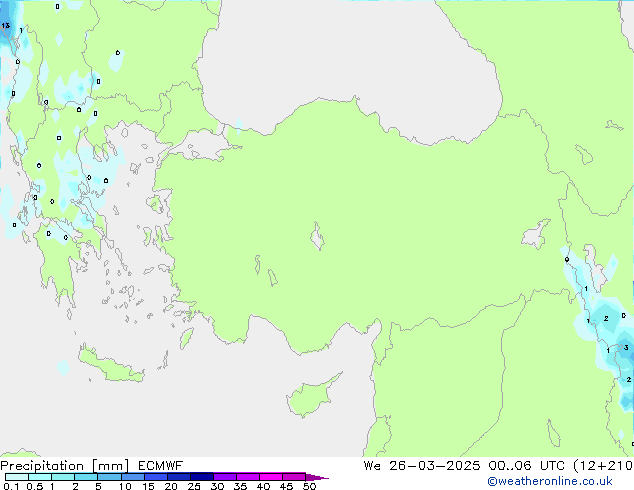Image resolution: width=634 pixels, height=490 pixels.
Task: Select the 20–25 mm dark blue legend swatch
Action: coord(179,477)
